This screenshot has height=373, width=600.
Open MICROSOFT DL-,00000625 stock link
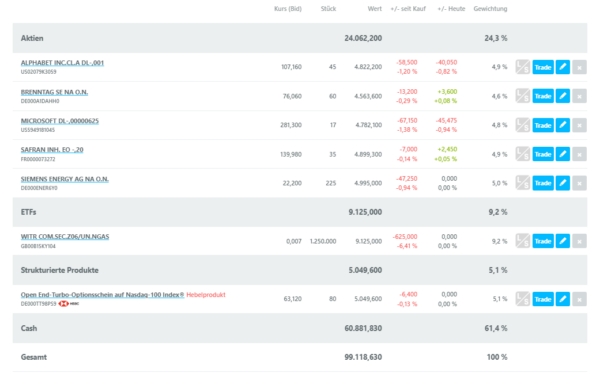[x=60, y=121]
